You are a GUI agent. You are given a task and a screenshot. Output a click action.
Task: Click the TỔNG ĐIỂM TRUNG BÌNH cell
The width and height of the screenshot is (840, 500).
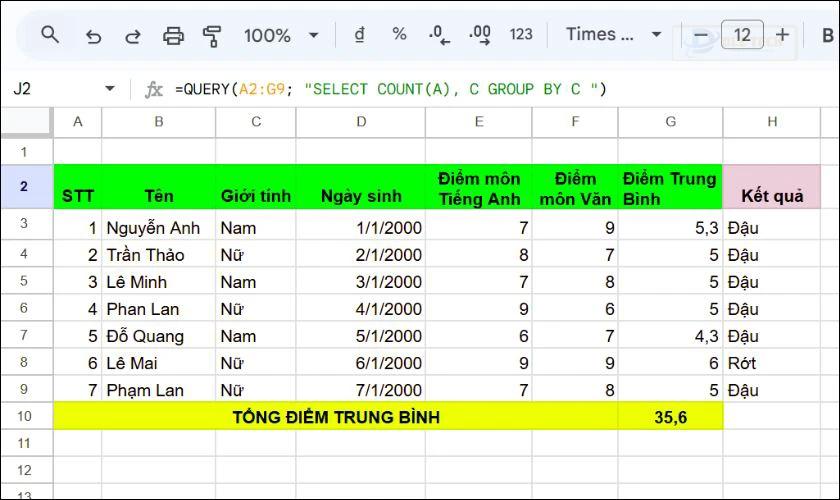pos(336,417)
